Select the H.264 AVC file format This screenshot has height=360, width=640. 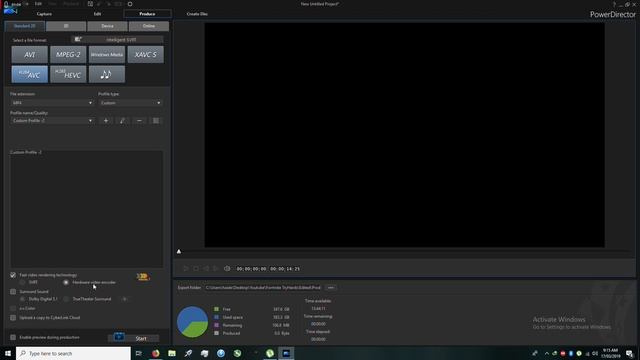29,74
